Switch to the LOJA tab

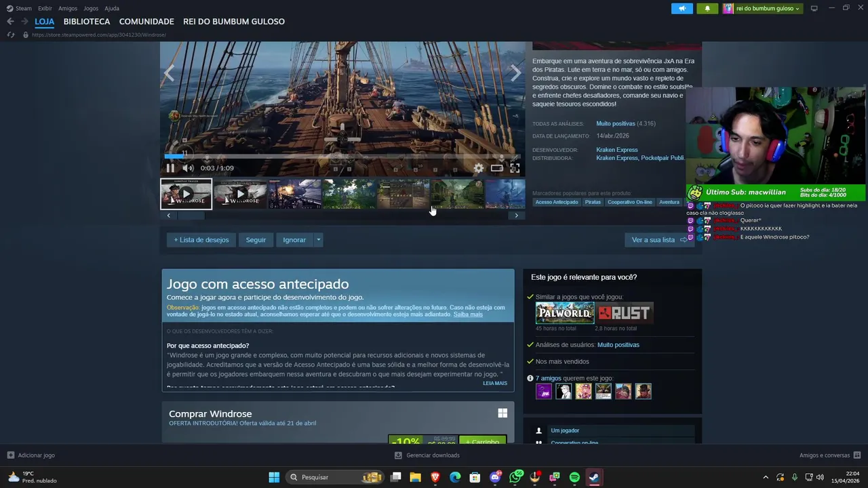(45, 22)
